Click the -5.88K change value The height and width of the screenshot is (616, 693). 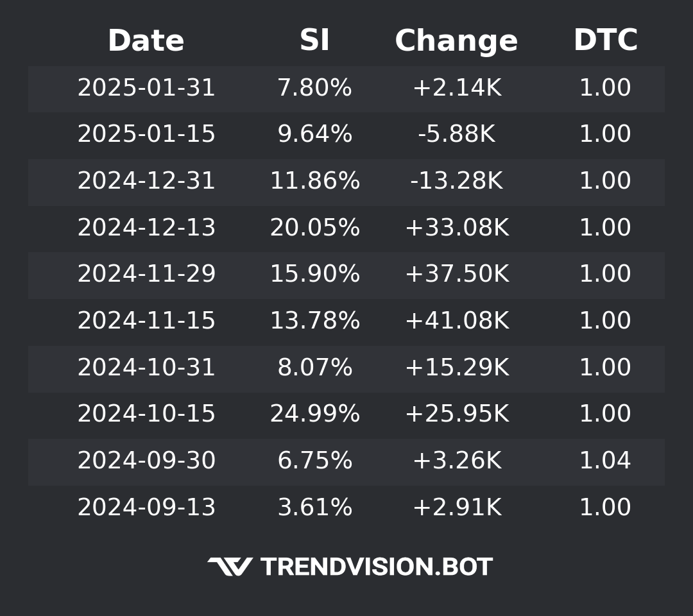click(456, 134)
